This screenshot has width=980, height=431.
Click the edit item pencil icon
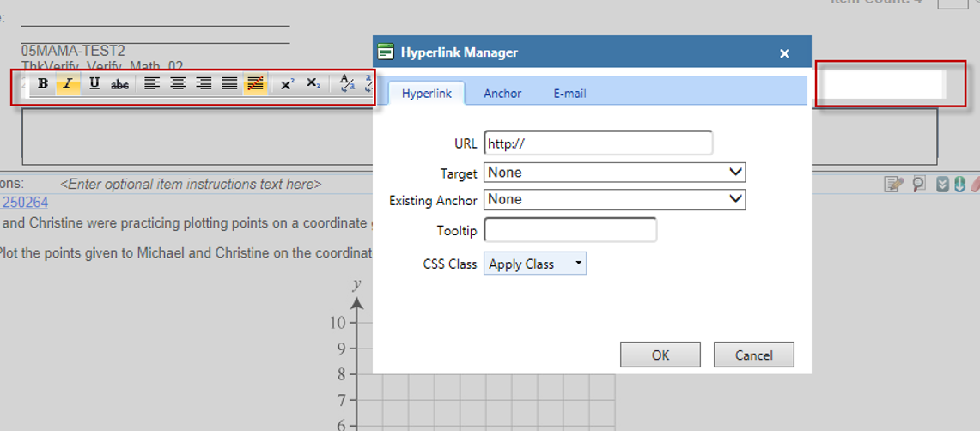893,183
